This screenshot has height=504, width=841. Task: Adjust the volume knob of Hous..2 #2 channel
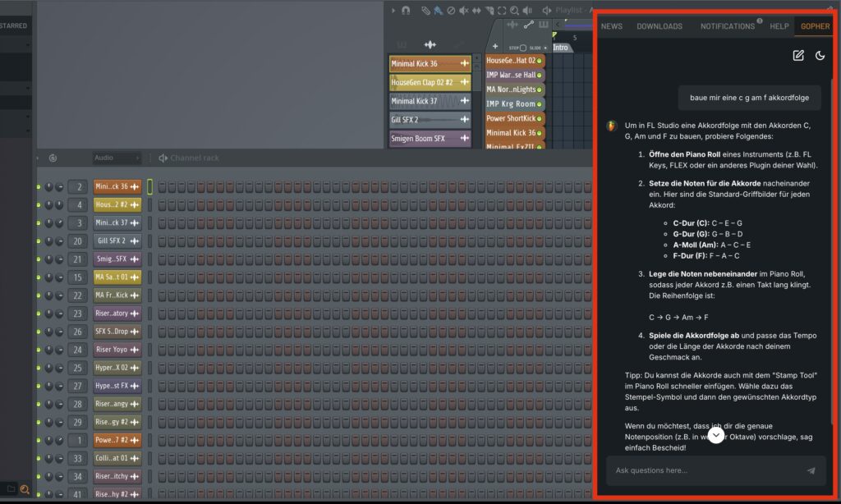pos(59,205)
